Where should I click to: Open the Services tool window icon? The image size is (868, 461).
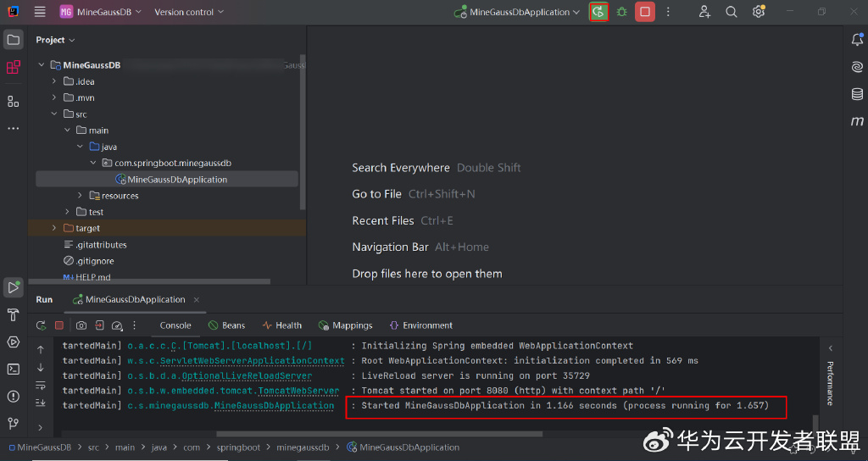(14, 342)
